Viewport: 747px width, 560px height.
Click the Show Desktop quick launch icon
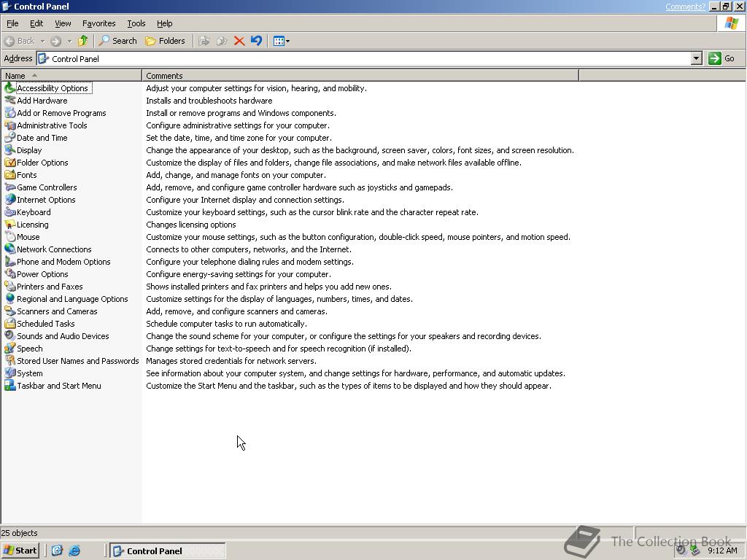point(57,551)
